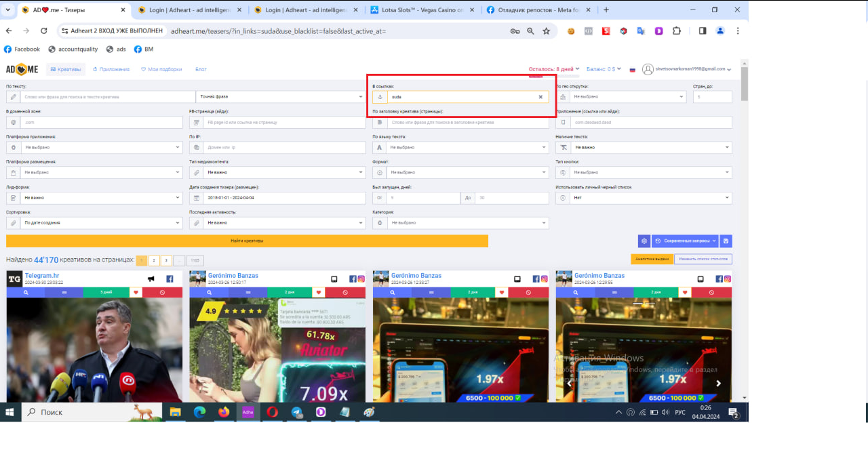Viewport: 868px width, 450px height.
Task: Go to 'Мои подборки' in top navigation
Action: 161,69
